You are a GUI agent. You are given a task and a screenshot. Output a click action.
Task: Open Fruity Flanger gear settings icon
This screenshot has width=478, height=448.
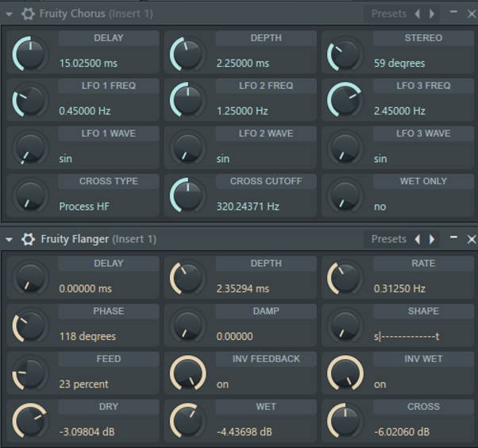(28, 239)
